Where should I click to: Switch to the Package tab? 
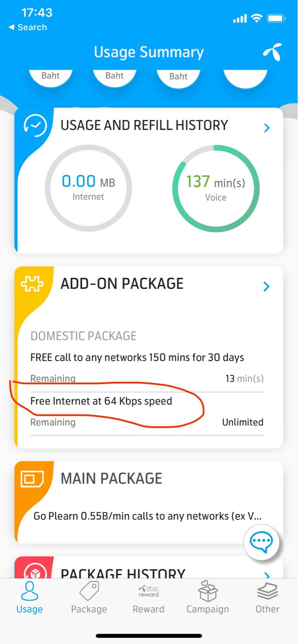pos(89,598)
